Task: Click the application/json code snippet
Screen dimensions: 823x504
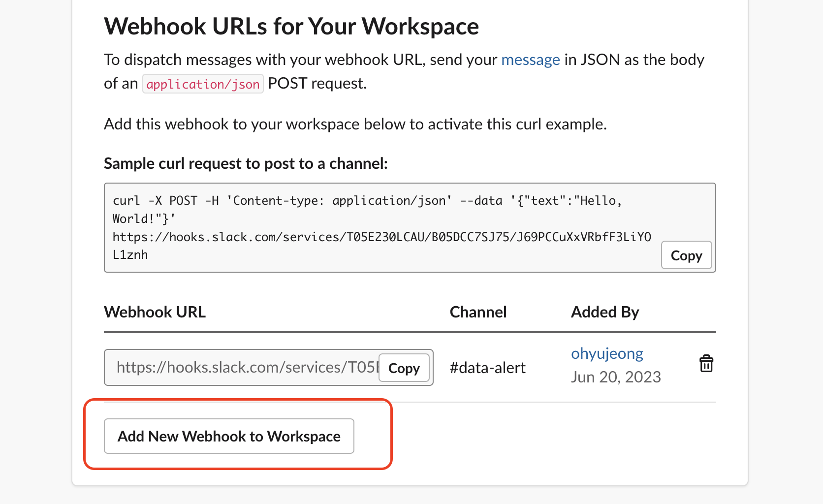Action: tap(203, 84)
